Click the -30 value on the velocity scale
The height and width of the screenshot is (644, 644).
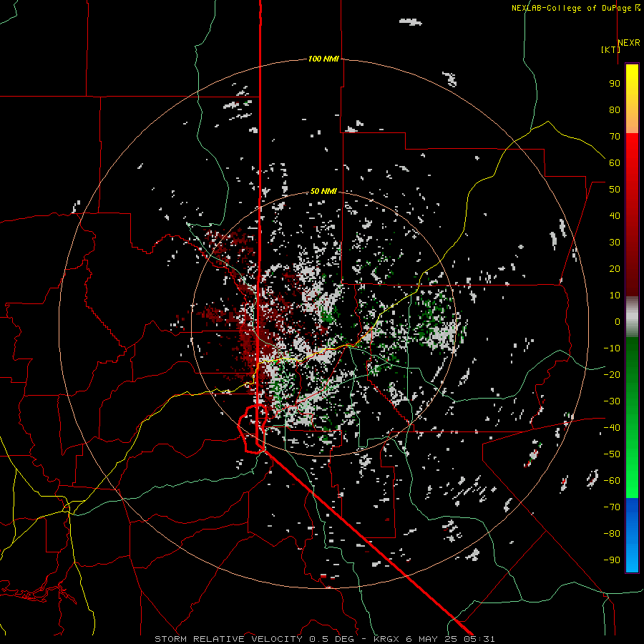pyautogui.click(x=612, y=401)
